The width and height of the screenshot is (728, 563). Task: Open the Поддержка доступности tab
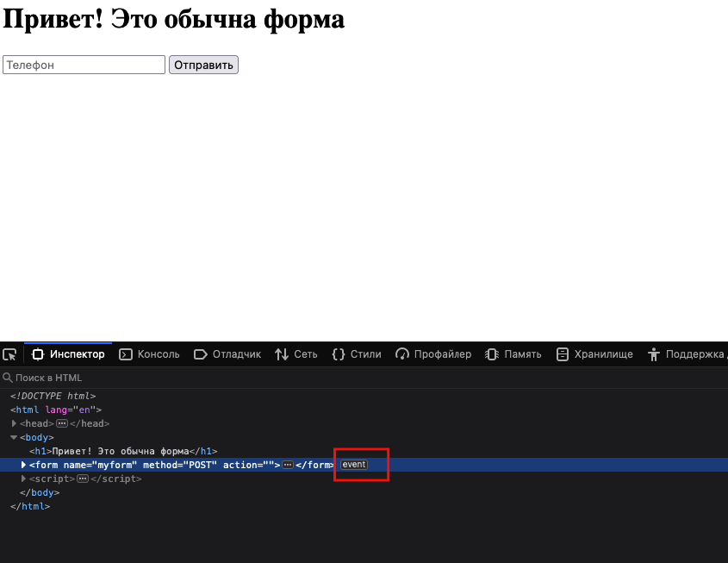tap(688, 354)
